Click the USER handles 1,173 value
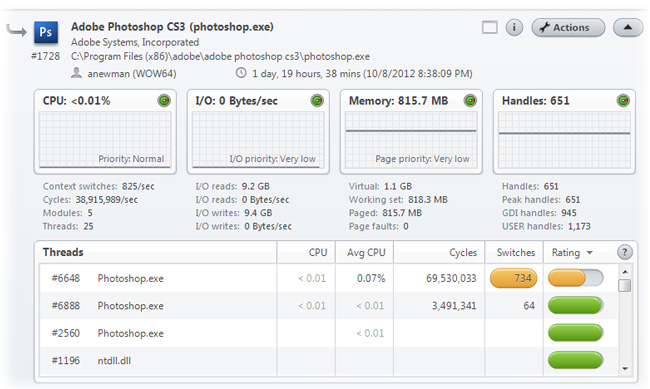The height and width of the screenshot is (389, 650). point(579,226)
